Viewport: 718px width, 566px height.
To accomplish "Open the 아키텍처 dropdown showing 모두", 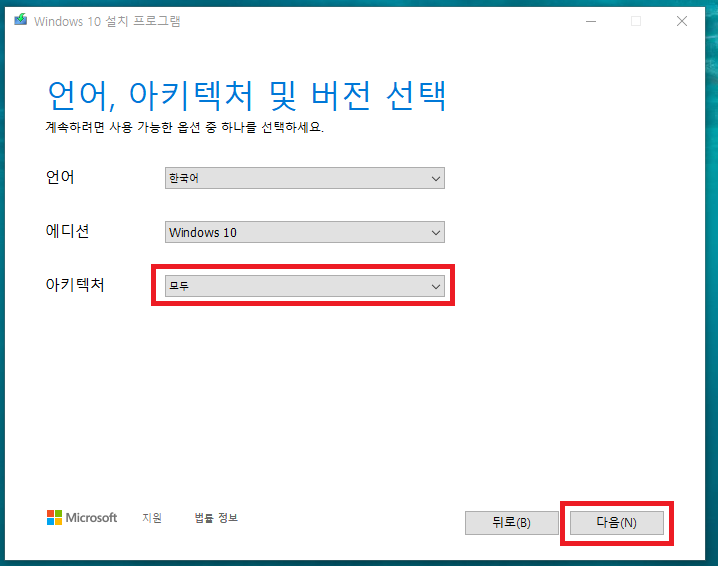I will [305, 286].
